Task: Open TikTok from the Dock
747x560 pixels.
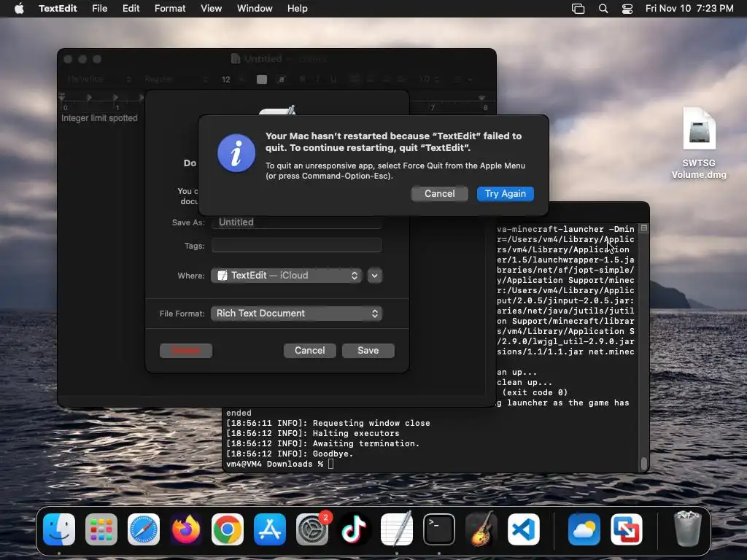Action: click(355, 529)
